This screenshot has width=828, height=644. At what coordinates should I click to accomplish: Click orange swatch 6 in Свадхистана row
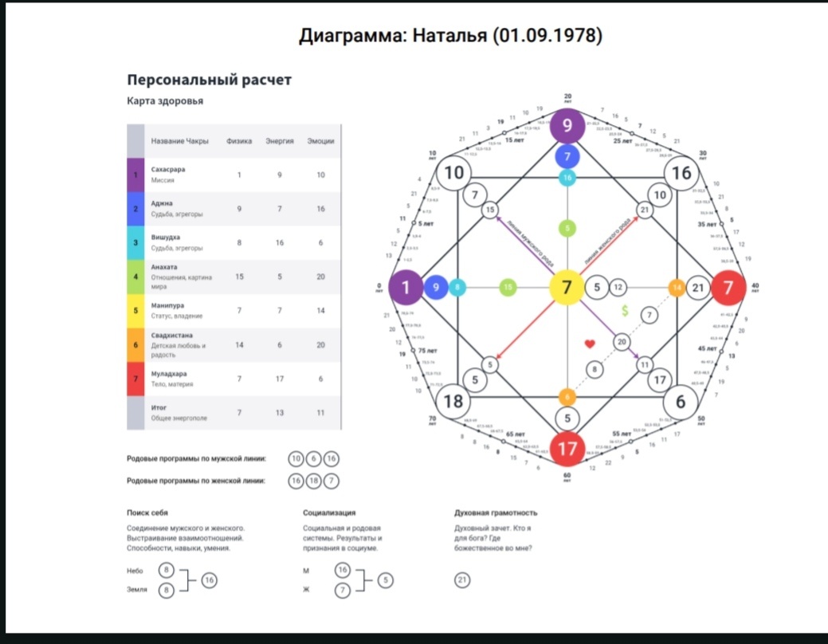click(135, 345)
